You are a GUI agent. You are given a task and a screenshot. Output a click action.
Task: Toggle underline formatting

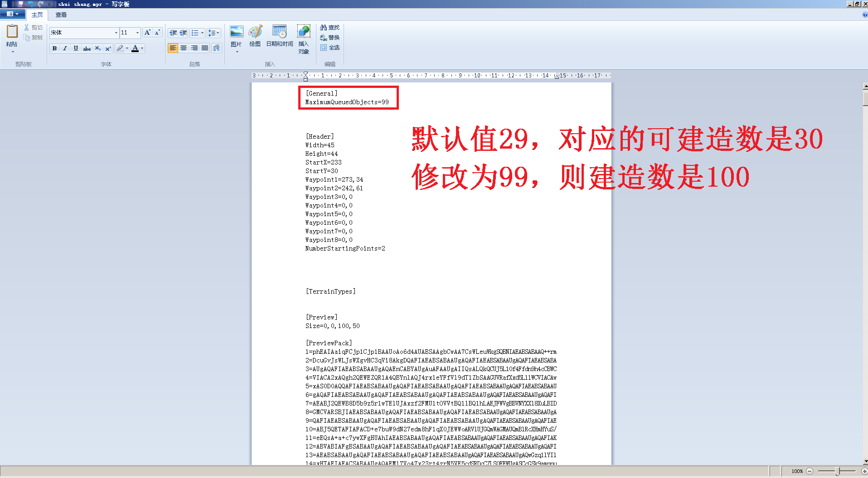coord(76,48)
